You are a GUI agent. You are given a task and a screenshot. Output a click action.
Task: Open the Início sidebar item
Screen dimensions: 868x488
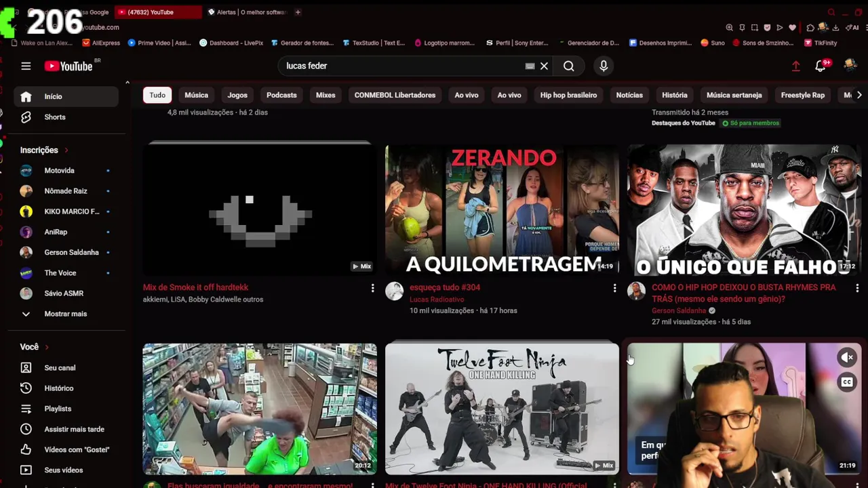point(67,96)
